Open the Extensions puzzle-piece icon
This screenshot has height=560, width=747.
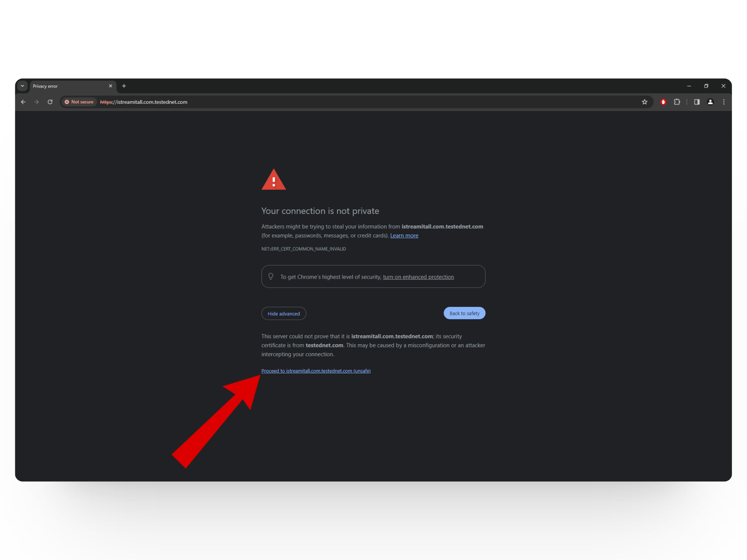click(677, 102)
